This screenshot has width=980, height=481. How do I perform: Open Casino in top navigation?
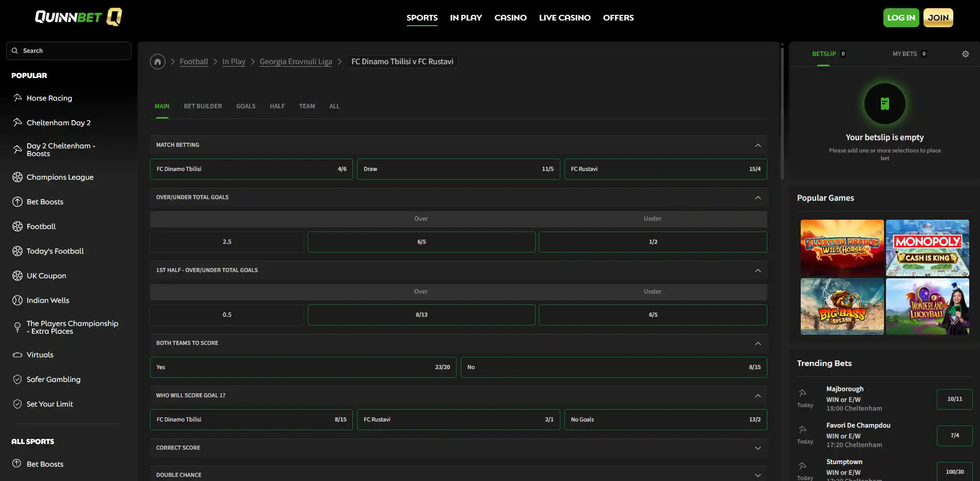pyautogui.click(x=511, y=17)
